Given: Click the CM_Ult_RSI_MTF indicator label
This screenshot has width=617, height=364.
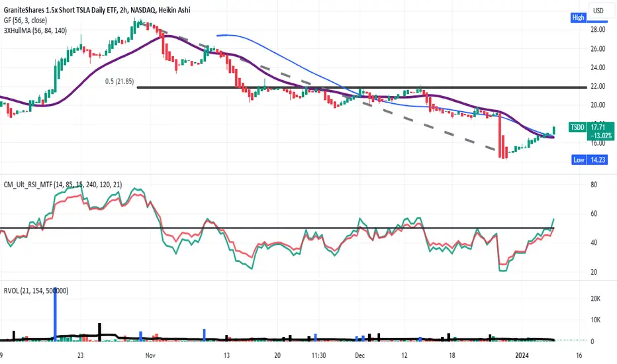Looking at the screenshot, I should pyautogui.click(x=63, y=184).
